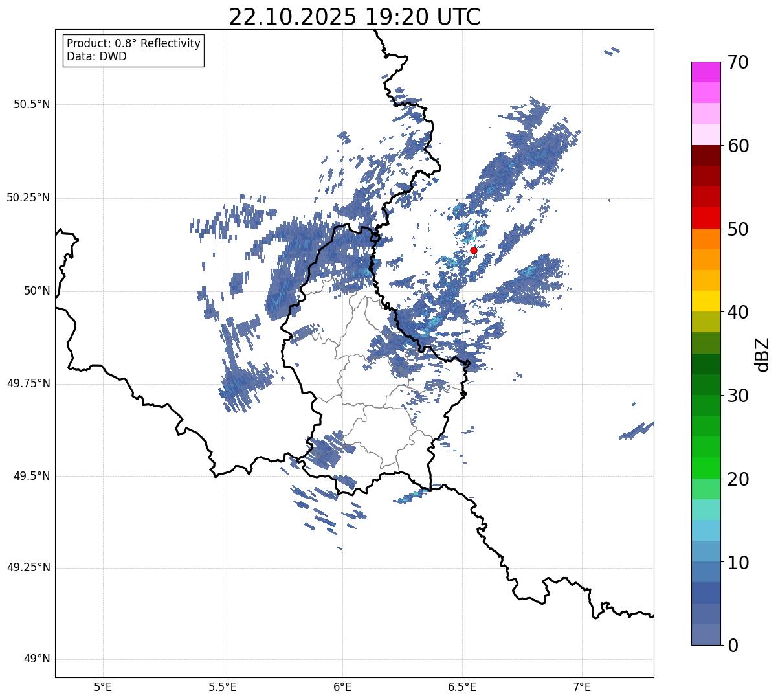Click the colorbar label '30'

(738, 396)
